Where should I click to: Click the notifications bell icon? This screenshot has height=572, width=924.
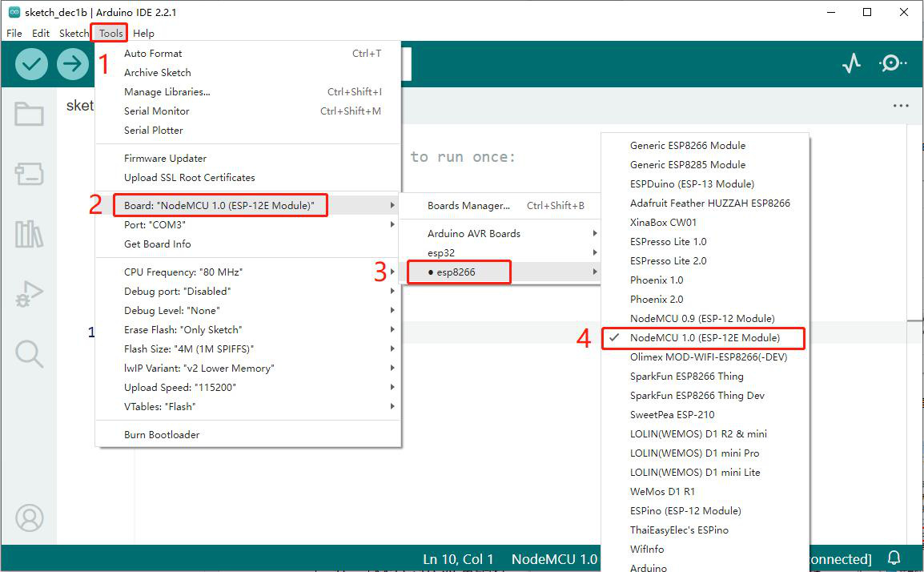pos(894,558)
